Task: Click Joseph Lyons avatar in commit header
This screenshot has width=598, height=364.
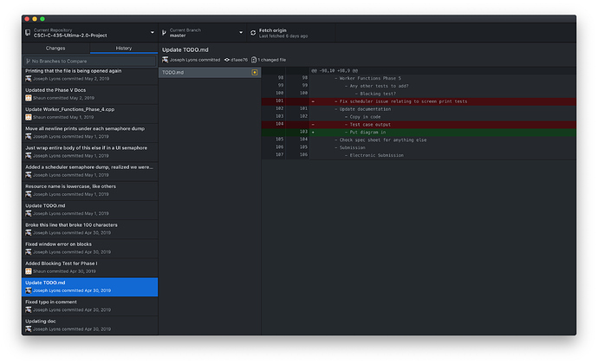Action: click(x=166, y=60)
